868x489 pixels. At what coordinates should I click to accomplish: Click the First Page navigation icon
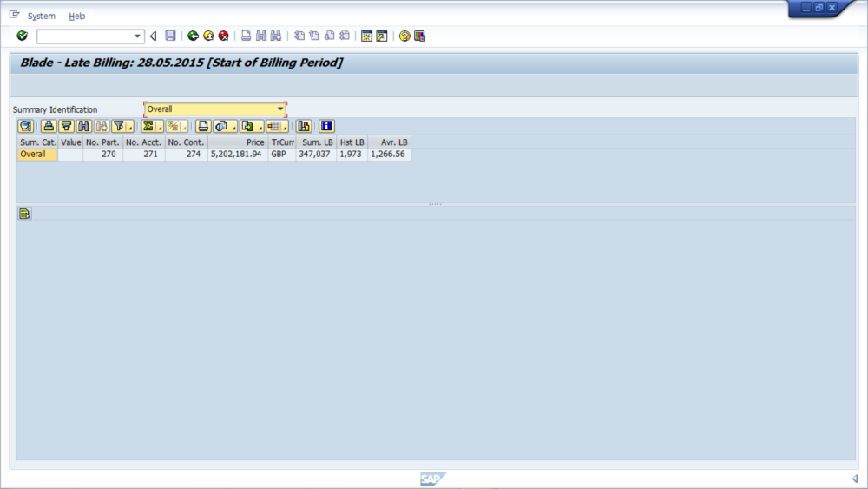299,36
